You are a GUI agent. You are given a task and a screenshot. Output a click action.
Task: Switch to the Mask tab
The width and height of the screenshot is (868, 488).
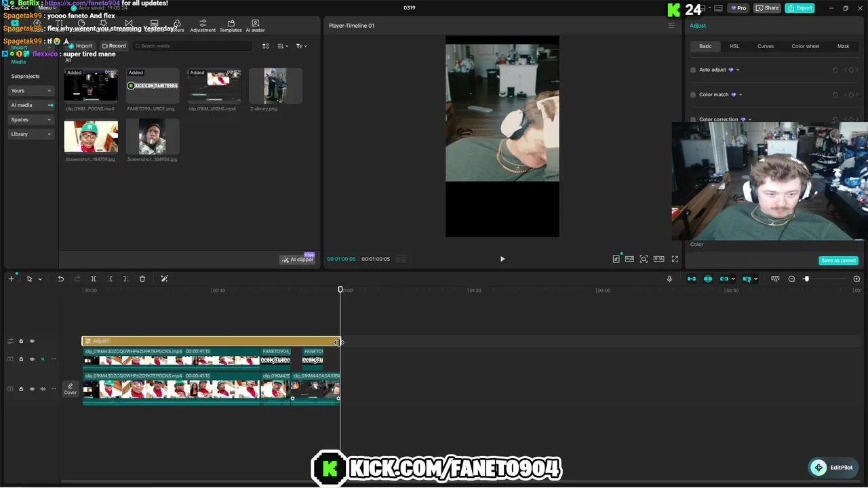tap(843, 46)
